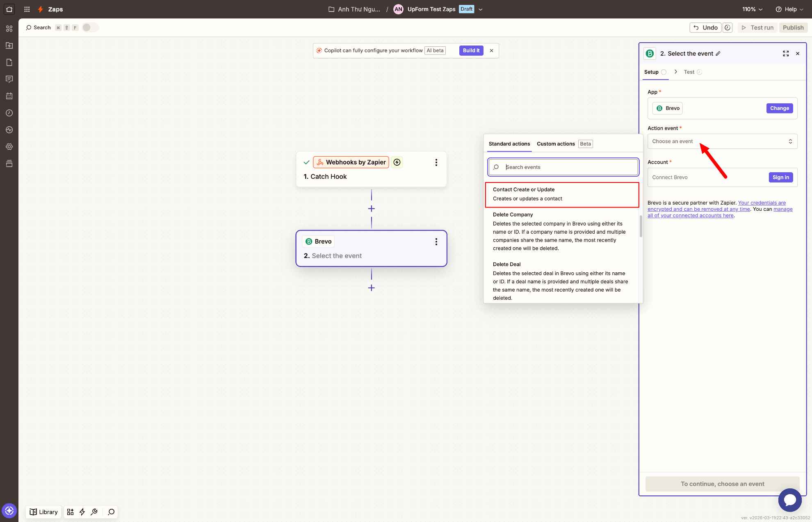Open the notes file icon in sidebar
The width and height of the screenshot is (812, 522).
[x=9, y=62]
